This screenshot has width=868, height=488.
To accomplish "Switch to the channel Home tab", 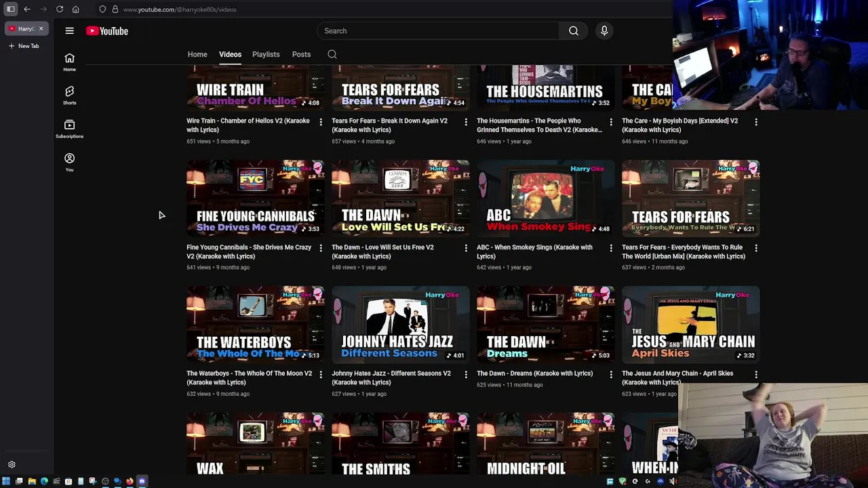I will (197, 54).
